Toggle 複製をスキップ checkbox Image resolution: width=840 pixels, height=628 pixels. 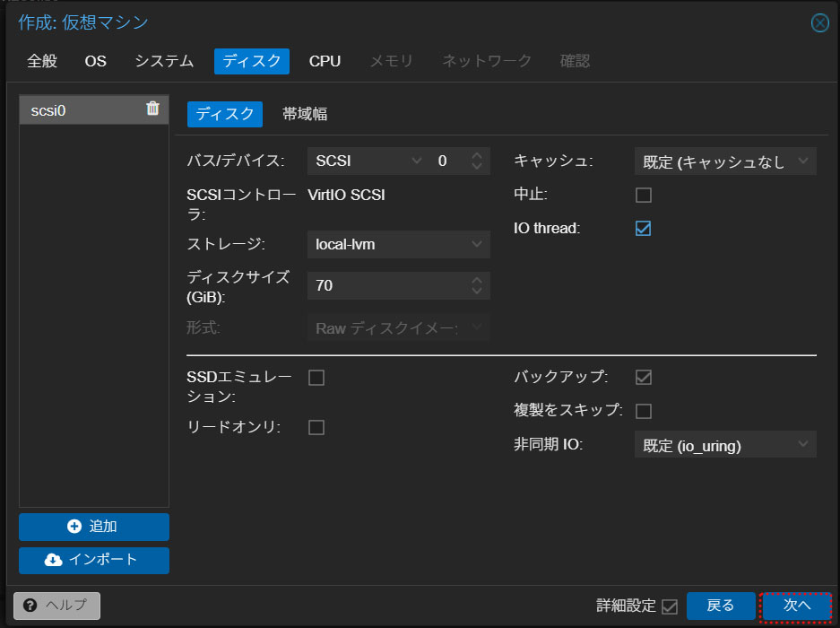[643, 411]
